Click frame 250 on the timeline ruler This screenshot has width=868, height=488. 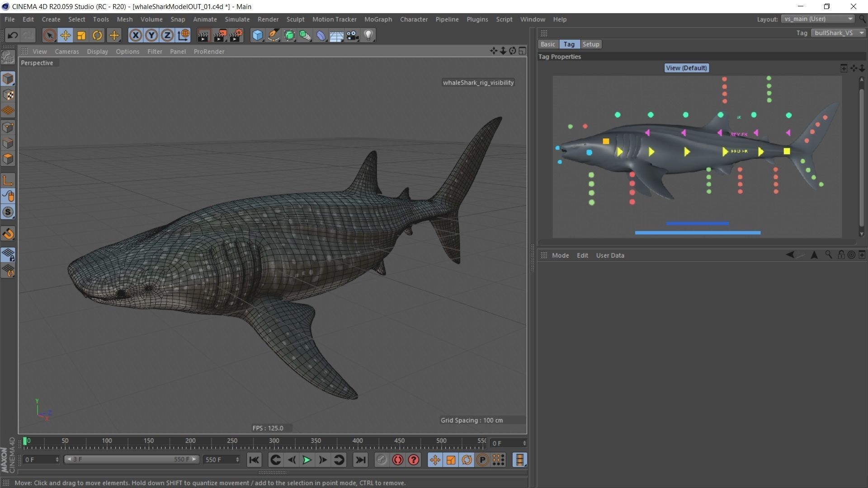(x=232, y=441)
